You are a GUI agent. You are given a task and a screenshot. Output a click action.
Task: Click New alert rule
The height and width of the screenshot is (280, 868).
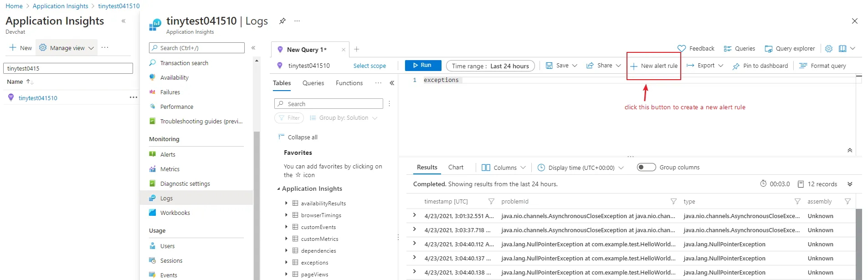(x=654, y=66)
